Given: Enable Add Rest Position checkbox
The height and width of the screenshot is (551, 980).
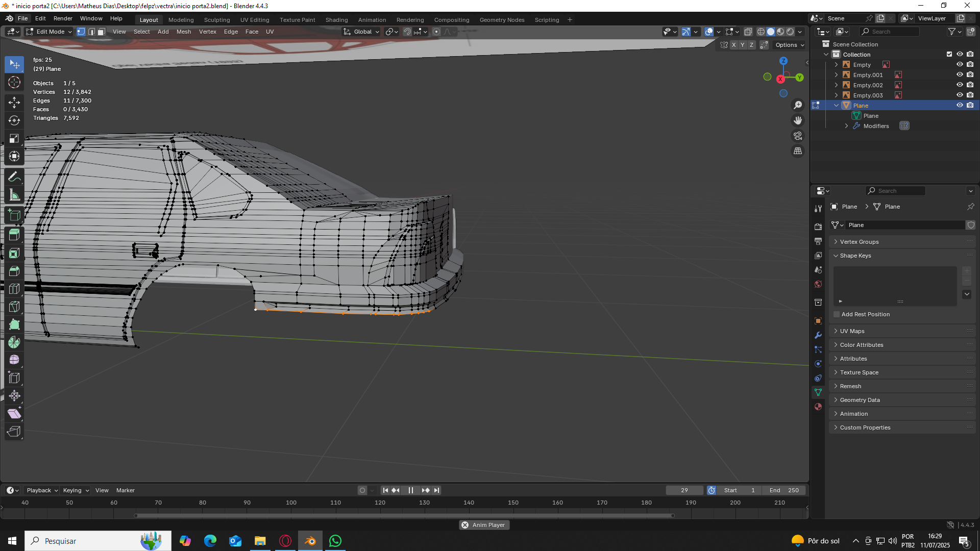Looking at the screenshot, I should click(x=837, y=314).
